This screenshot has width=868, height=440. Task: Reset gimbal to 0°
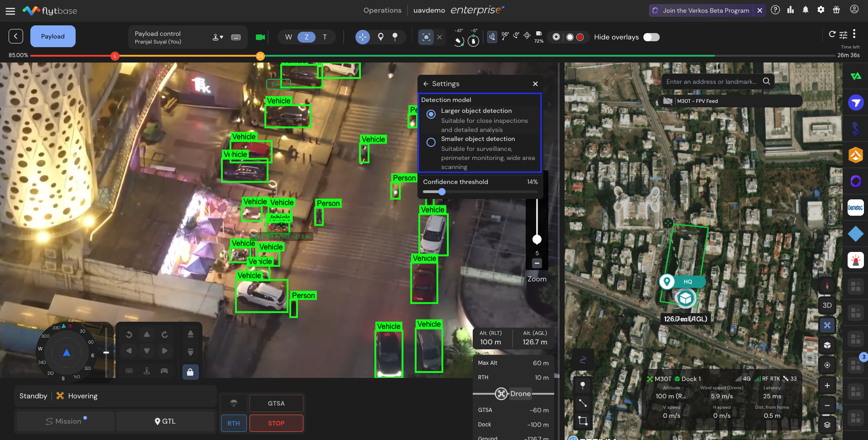[516, 36]
